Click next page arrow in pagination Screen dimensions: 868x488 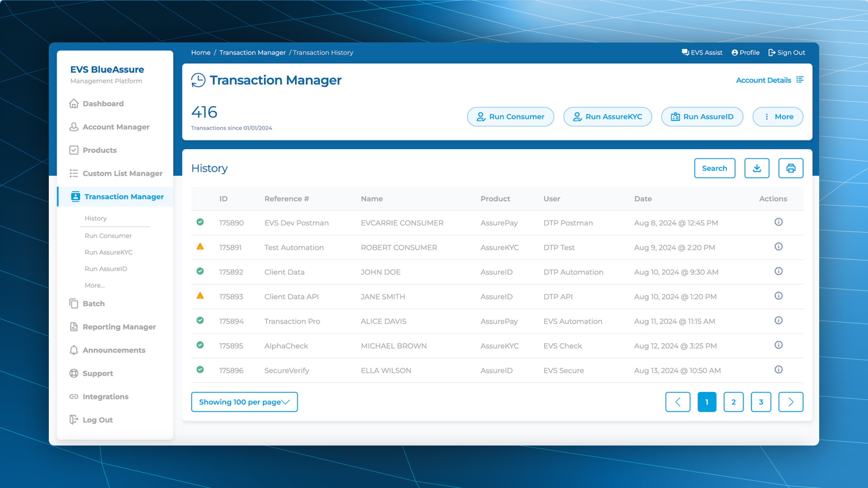pos(790,402)
